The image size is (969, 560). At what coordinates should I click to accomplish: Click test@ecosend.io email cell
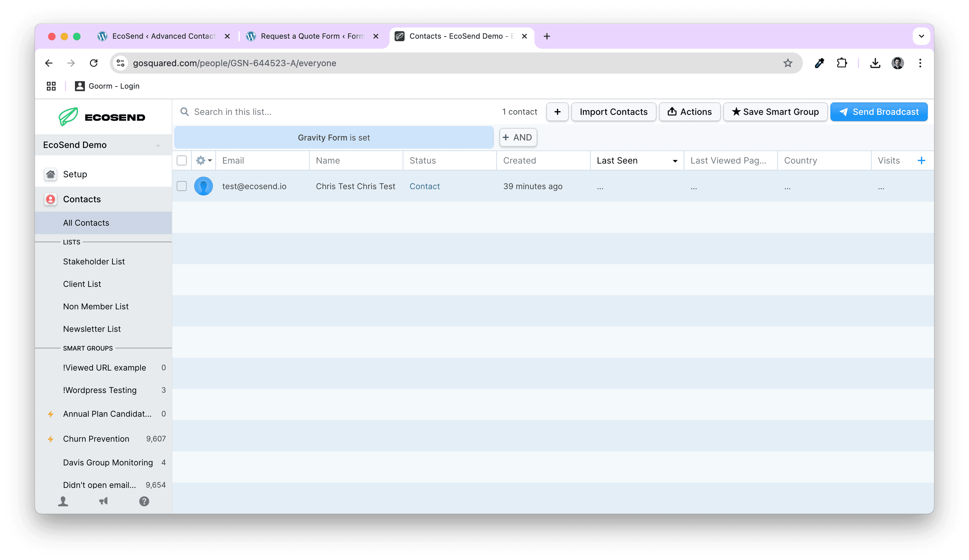(254, 186)
